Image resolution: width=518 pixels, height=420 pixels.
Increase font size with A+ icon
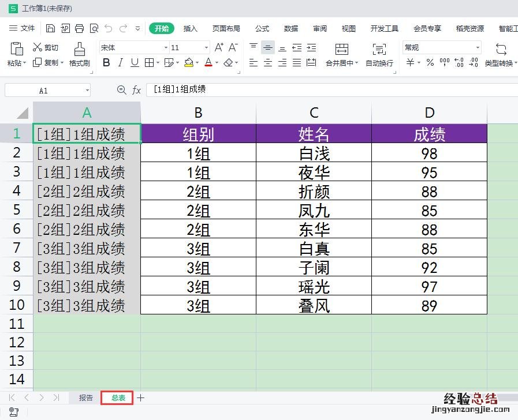(219, 47)
